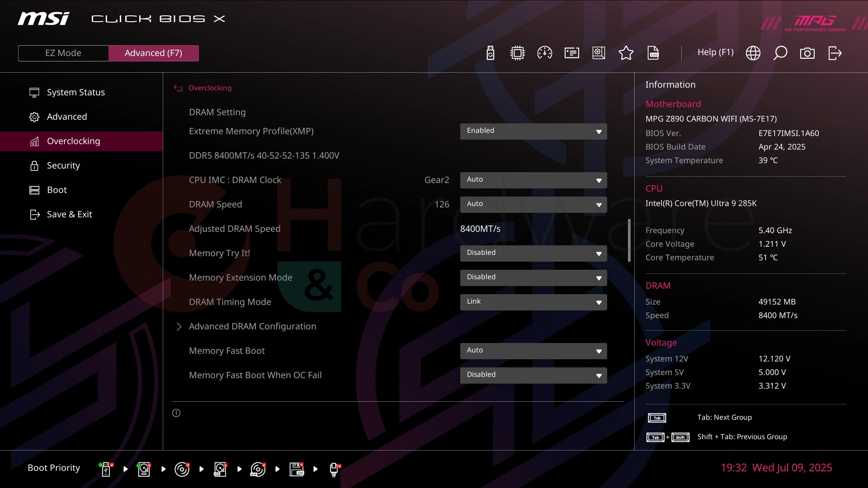This screenshot has width=868, height=488.
Task: Click the System 12V voltage 12.120 V
Action: point(774,359)
